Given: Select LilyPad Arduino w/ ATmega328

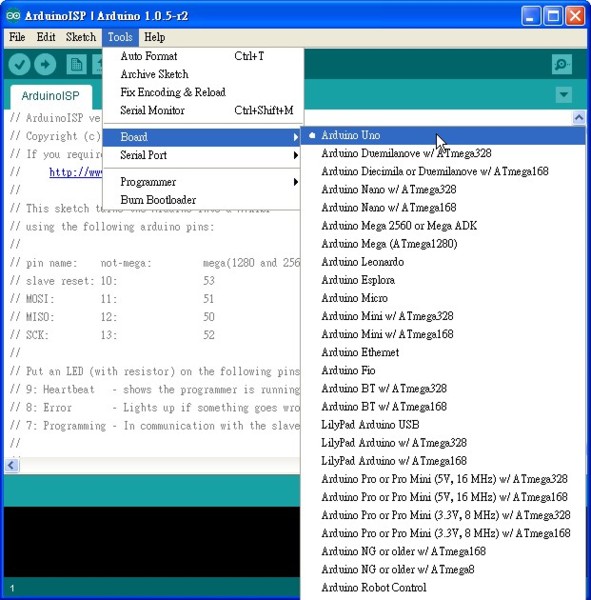Looking at the screenshot, I should tap(443, 443).
